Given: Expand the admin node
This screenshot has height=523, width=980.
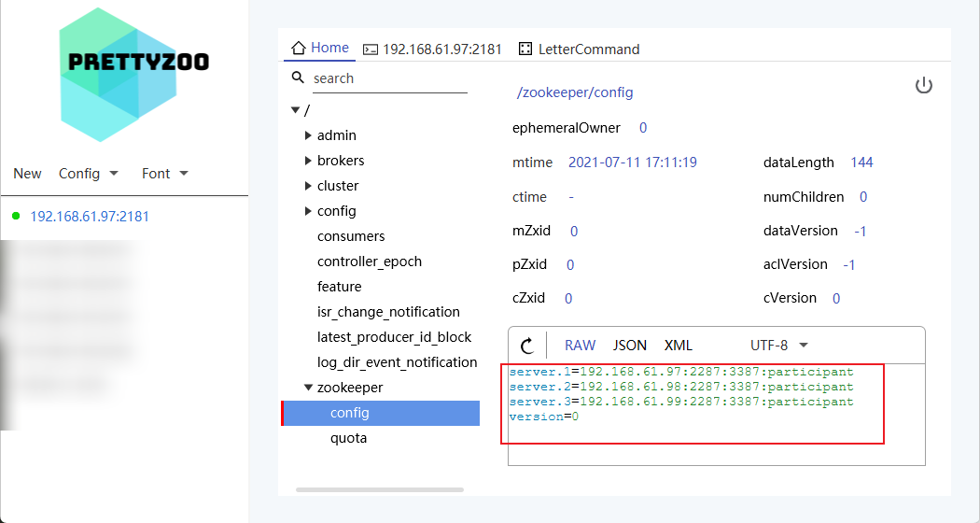Looking at the screenshot, I should click(308, 135).
